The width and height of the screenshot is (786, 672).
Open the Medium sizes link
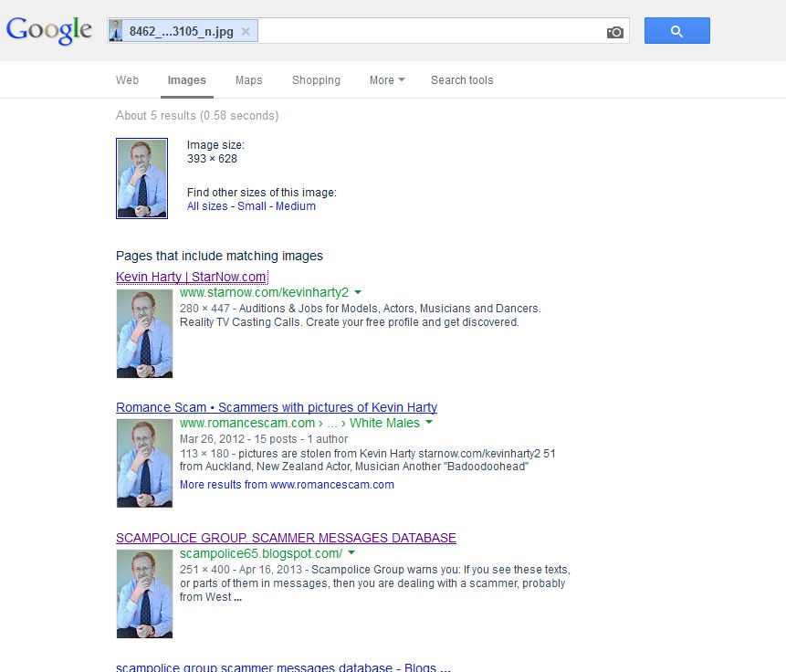tap(295, 206)
